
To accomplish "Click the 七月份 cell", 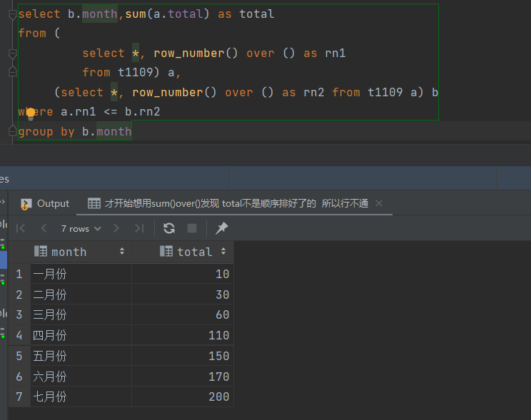I will tap(81, 396).
